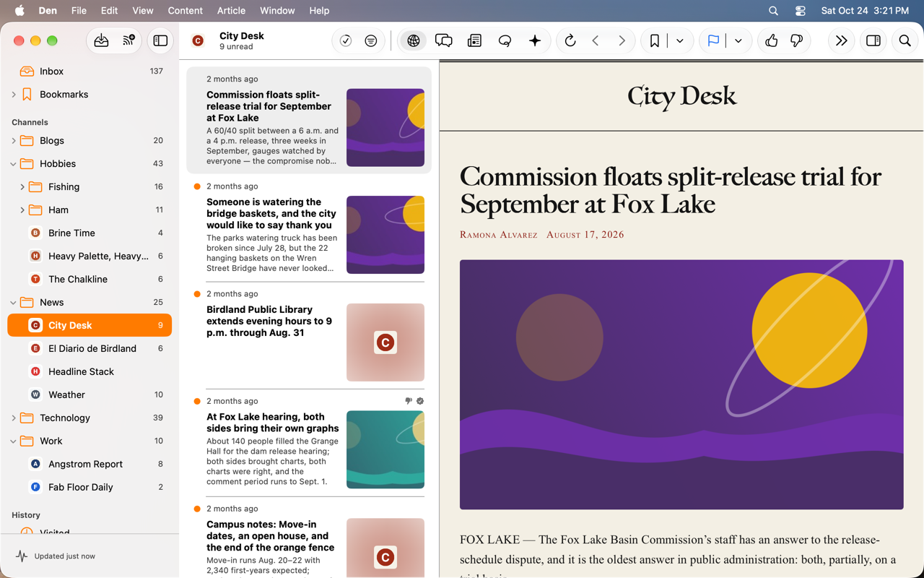
Task: Click the thumbs up icon in toolbar
Action: (771, 41)
